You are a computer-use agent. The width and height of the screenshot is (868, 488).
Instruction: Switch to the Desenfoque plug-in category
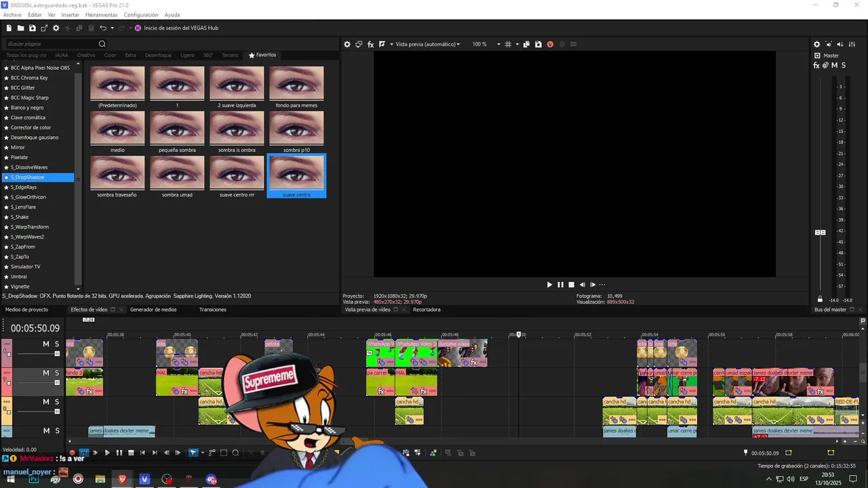[158, 55]
